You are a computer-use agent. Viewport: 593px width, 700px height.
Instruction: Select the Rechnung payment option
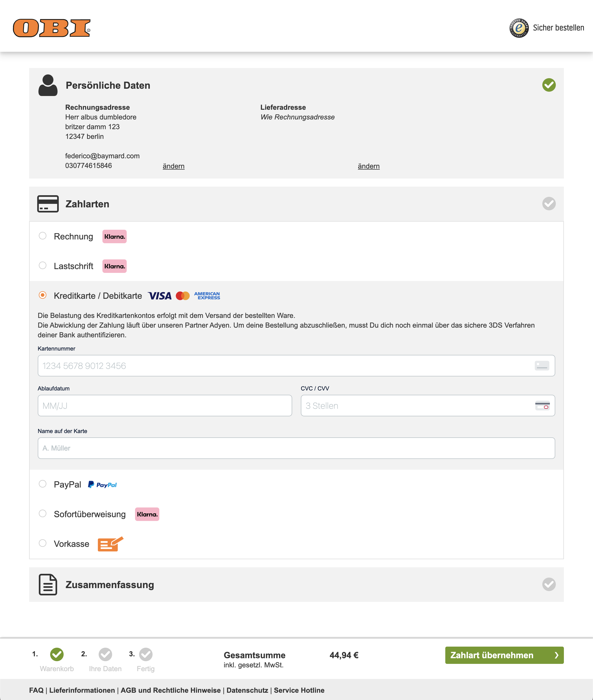click(x=43, y=236)
